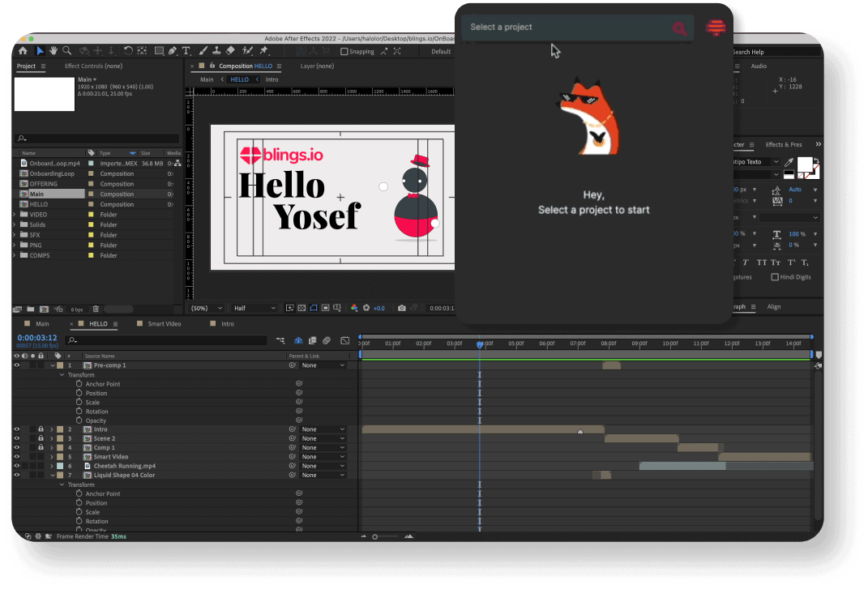The width and height of the screenshot is (868, 589).
Task: Create new folder in Project panel
Action: [x=31, y=309]
